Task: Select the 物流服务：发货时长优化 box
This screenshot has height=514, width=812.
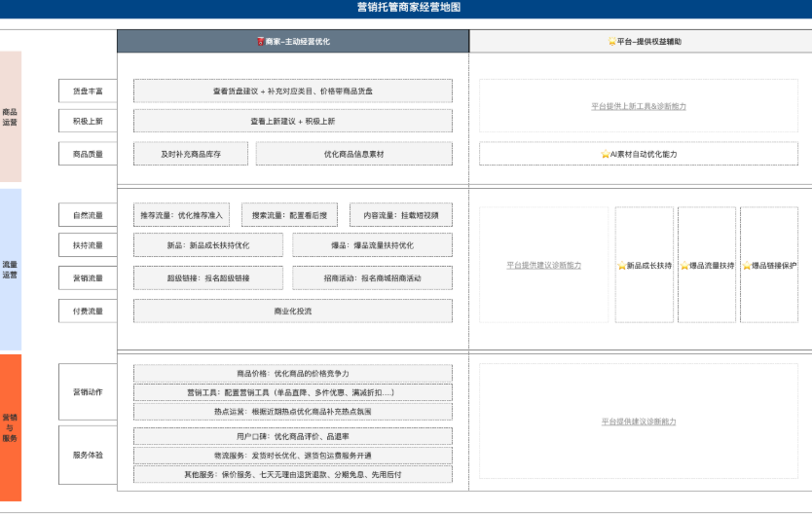Action: tap(293, 456)
